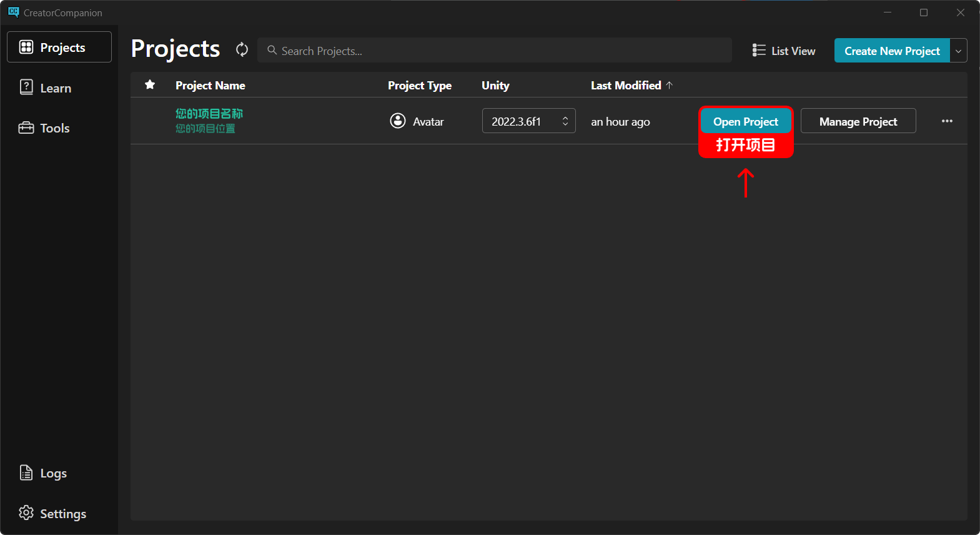
Task: Click the refresh projects icon
Action: point(242,49)
